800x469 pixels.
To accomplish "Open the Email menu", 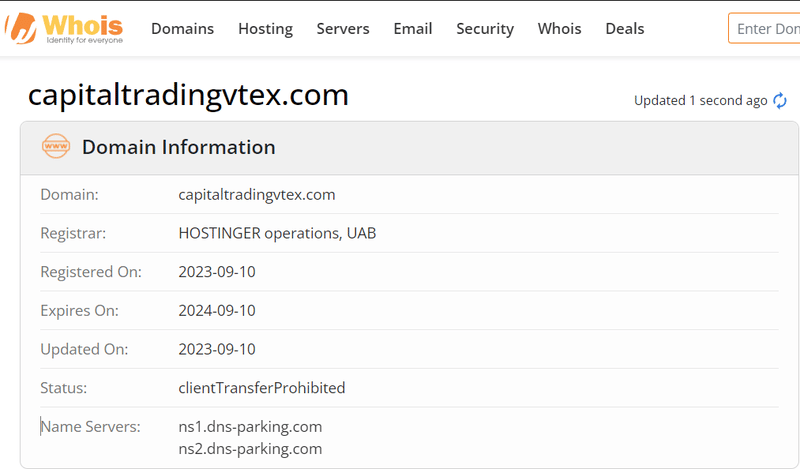I will tap(413, 29).
